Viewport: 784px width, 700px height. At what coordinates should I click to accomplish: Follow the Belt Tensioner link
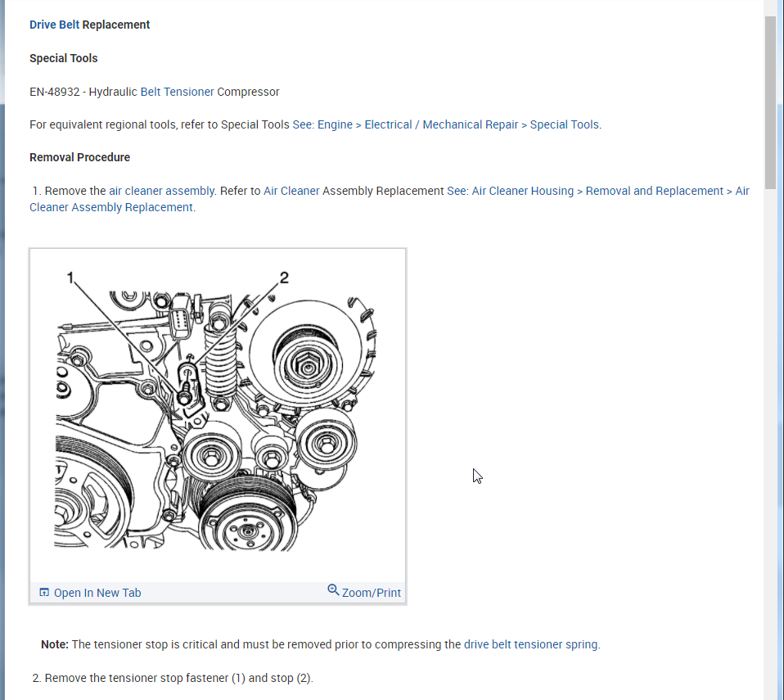click(x=177, y=92)
